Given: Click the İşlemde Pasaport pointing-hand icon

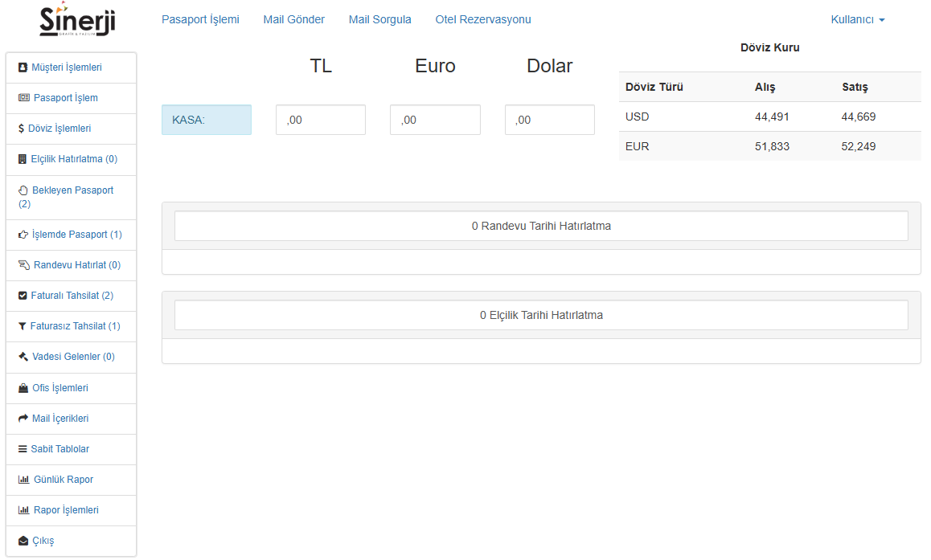Looking at the screenshot, I should pyautogui.click(x=23, y=235).
